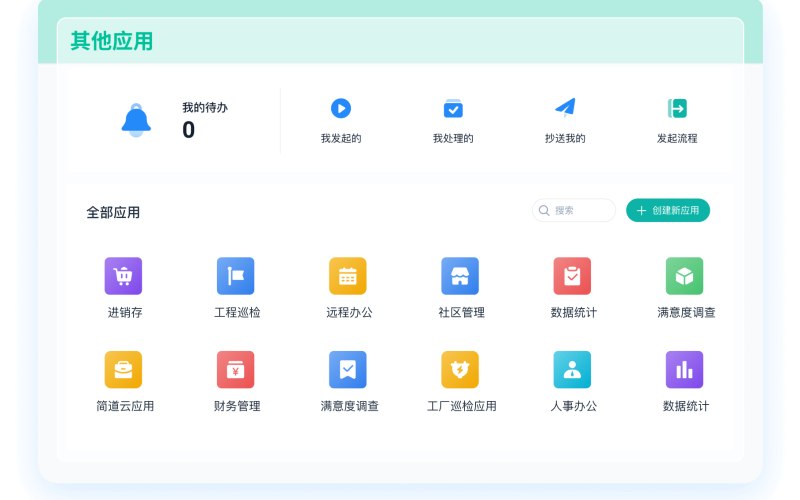Open the 简道云应用 briefcase app icon
The height and width of the screenshot is (500, 800).
(x=123, y=370)
